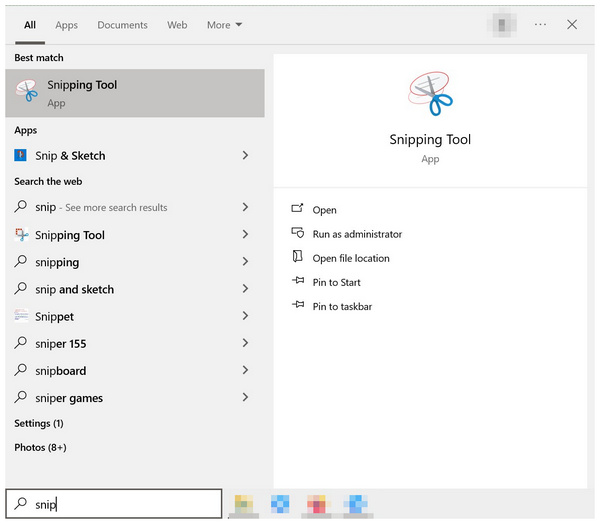Select the Web filter tab
Screen dimensions: 600x524
click(177, 25)
